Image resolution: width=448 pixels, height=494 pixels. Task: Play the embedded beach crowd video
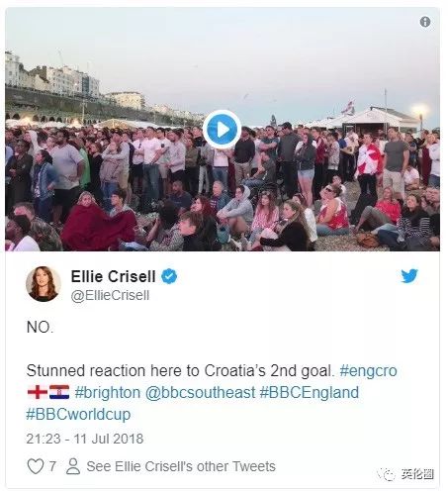pos(222,130)
